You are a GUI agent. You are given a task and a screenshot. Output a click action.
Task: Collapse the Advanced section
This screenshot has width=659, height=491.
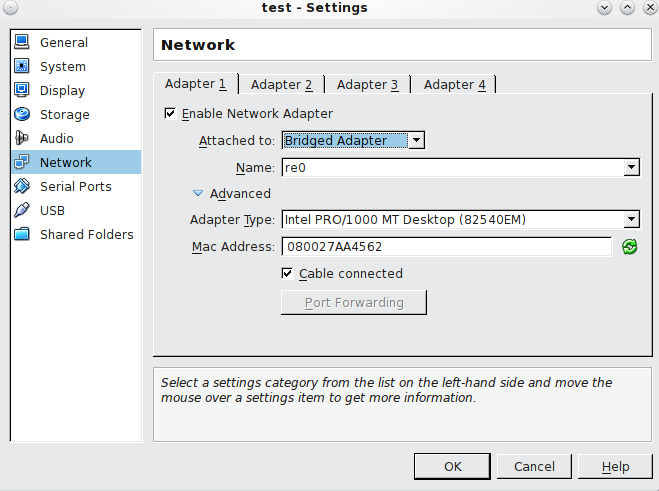[x=198, y=193]
